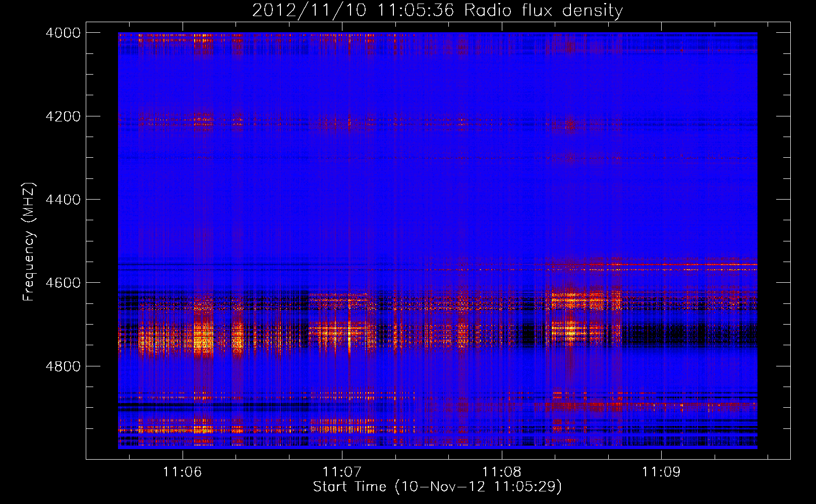This screenshot has width=816, height=504.
Task: Click the 11:06 time tick label
Action: click(x=182, y=472)
